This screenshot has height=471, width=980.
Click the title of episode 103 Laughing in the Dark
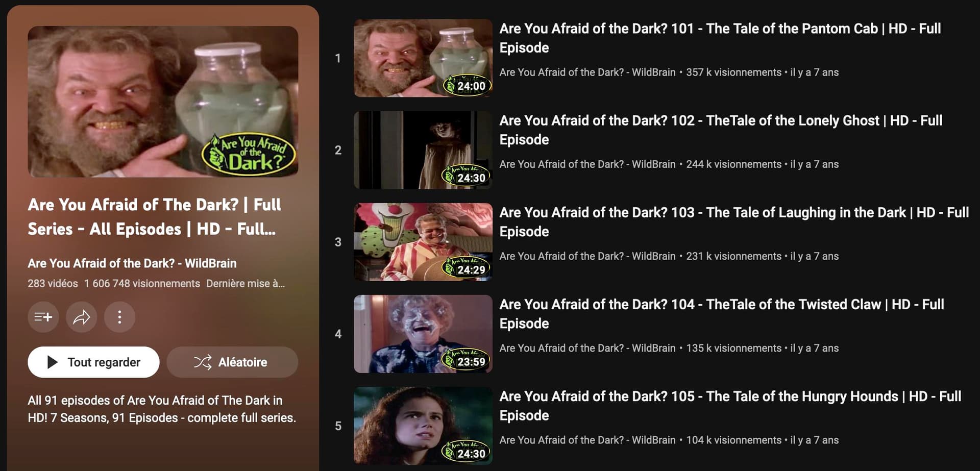pos(734,221)
